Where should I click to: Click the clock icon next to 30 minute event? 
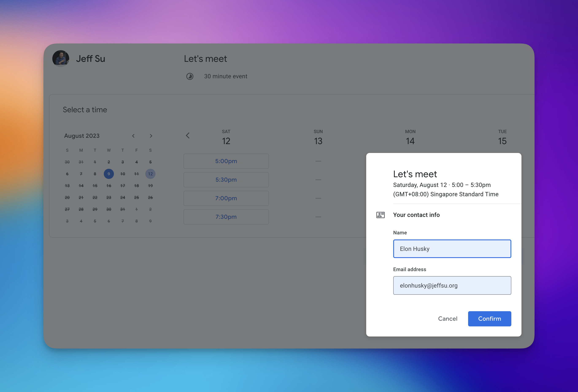point(190,76)
